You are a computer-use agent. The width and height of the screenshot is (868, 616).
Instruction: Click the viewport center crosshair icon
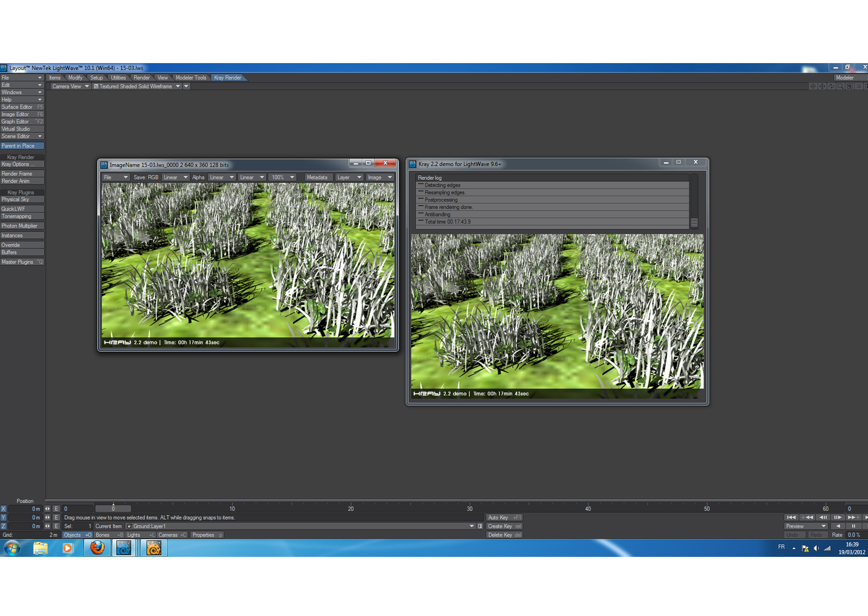pyautogui.click(x=813, y=86)
